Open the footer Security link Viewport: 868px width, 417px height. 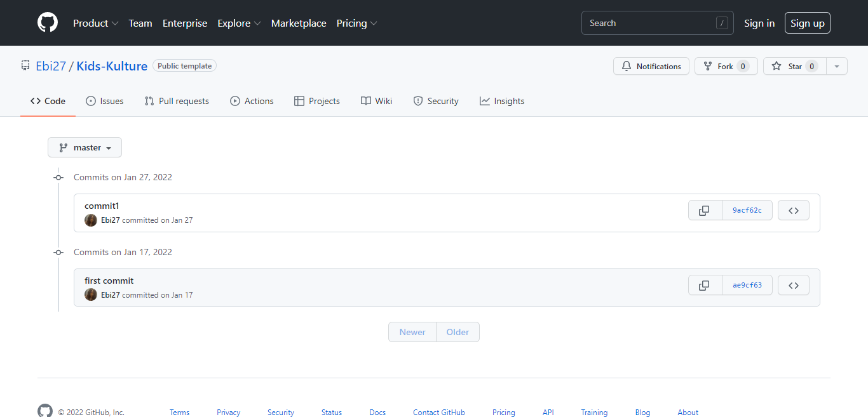(x=281, y=413)
